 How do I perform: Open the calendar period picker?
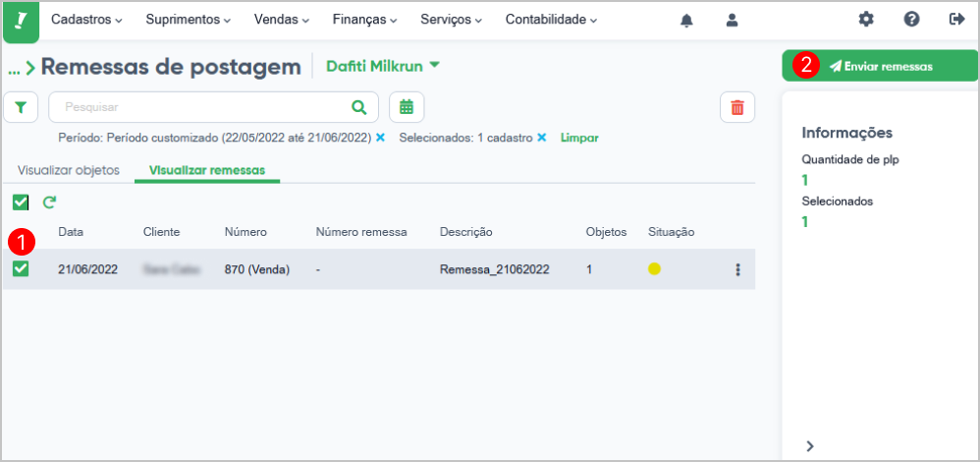[407, 107]
